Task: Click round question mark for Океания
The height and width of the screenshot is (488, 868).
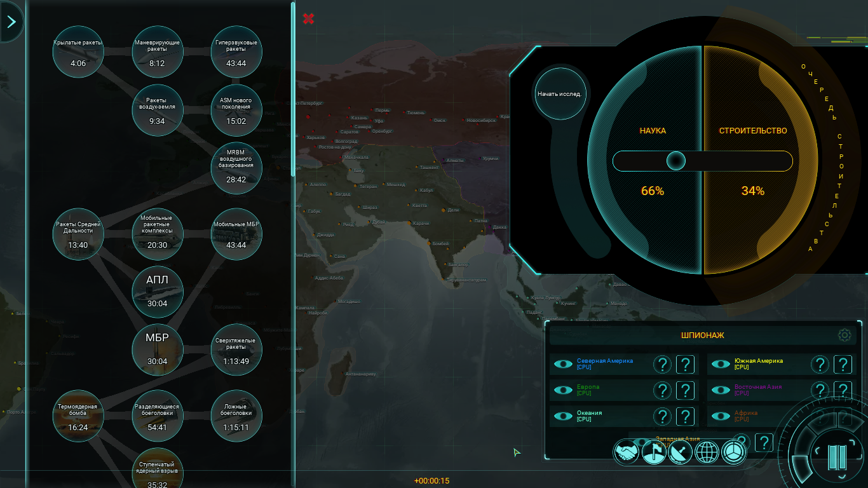Action: coord(663,416)
